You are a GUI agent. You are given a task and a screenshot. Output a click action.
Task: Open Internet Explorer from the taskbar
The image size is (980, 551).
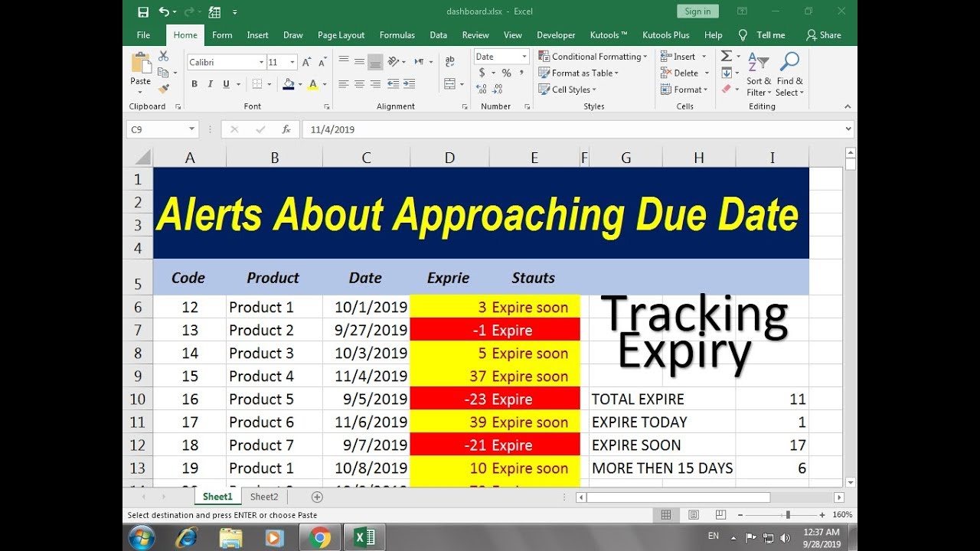pyautogui.click(x=186, y=538)
